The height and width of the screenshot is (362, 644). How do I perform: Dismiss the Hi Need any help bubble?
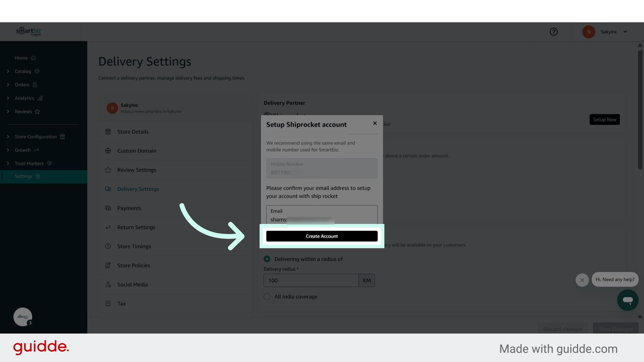[x=582, y=280]
